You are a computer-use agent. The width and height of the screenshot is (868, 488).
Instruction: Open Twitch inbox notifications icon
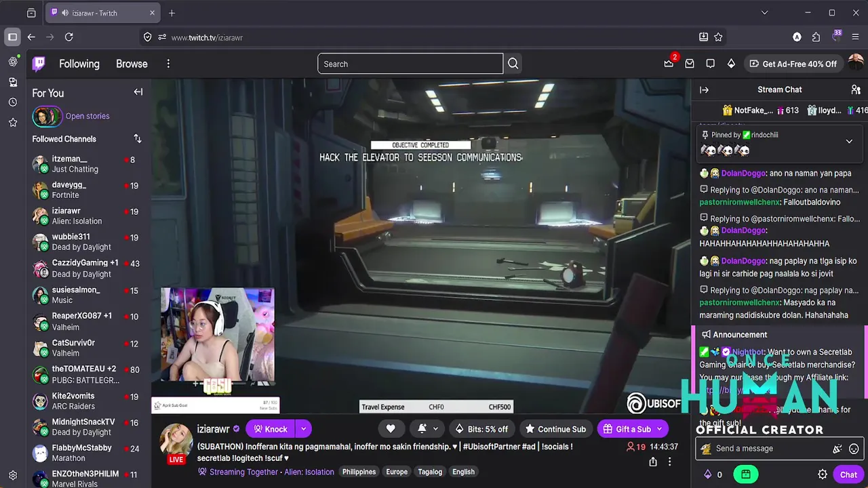click(x=690, y=64)
